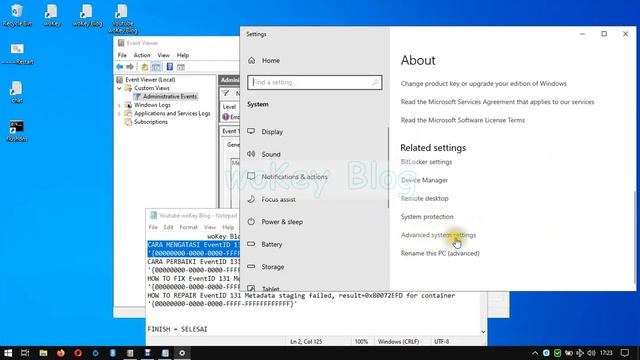Select Subscriptions in Event Viewer tree

click(151, 122)
